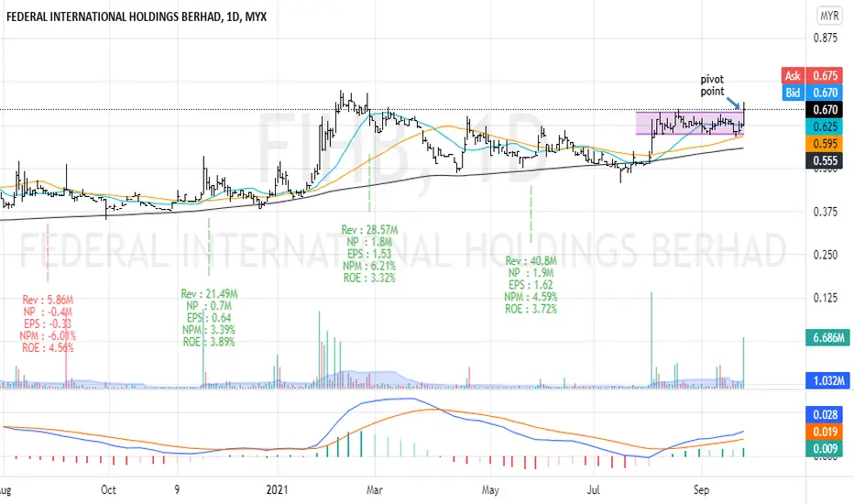Click the ROE : 3.89% annotation line
Screen dimensions: 854x504
click(209, 342)
